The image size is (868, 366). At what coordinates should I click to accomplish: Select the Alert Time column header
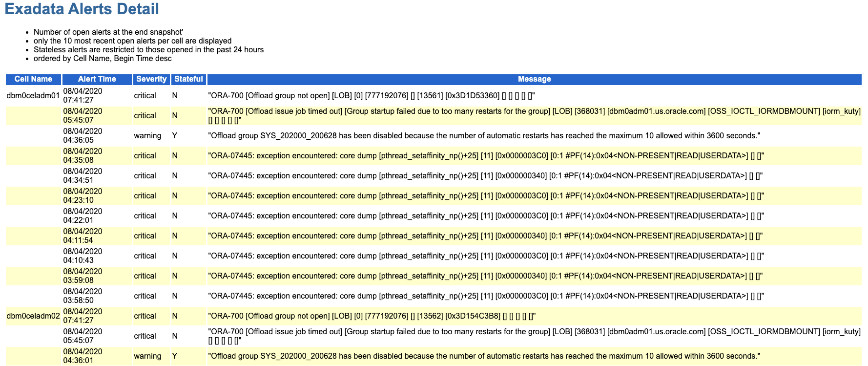[x=97, y=79]
